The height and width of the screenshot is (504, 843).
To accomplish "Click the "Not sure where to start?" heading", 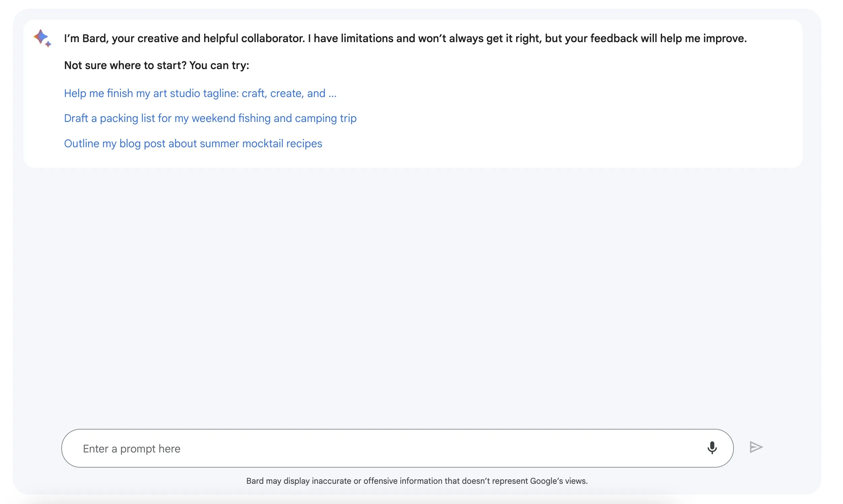I will coord(125,65).
